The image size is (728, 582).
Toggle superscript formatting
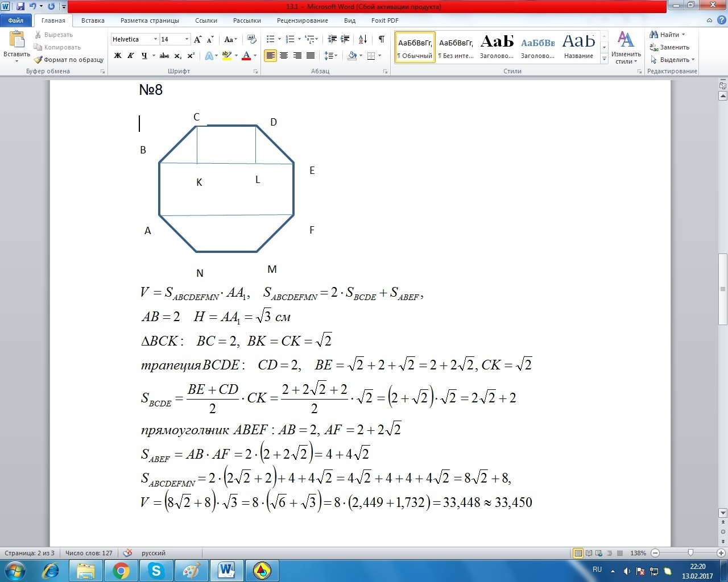[191, 56]
